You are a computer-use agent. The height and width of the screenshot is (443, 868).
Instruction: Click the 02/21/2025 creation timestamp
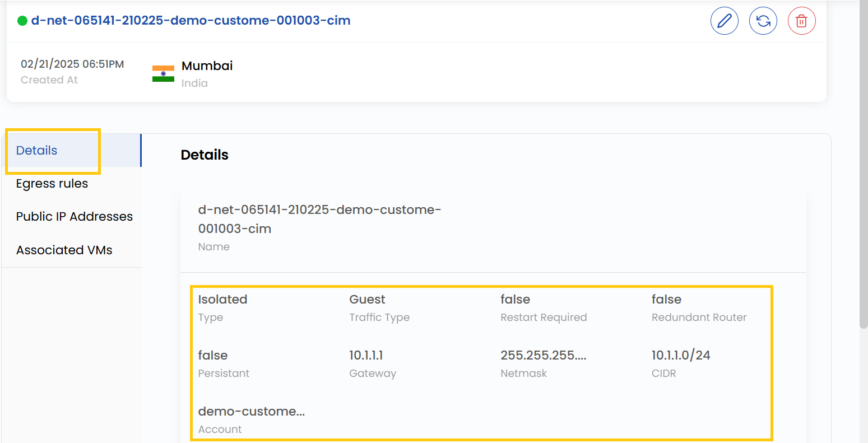coord(72,64)
